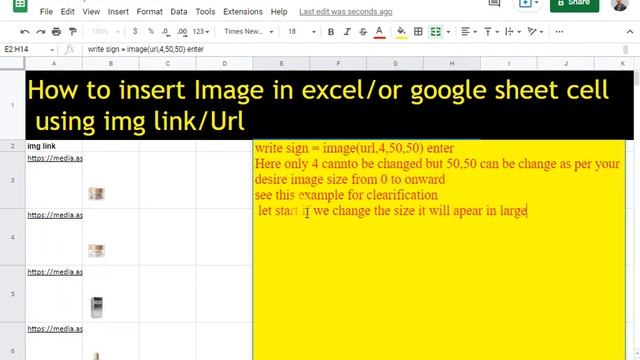Click the image thumbnail in row 4
The height and width of the screenshot is (360, 640).
pos(96,251)
